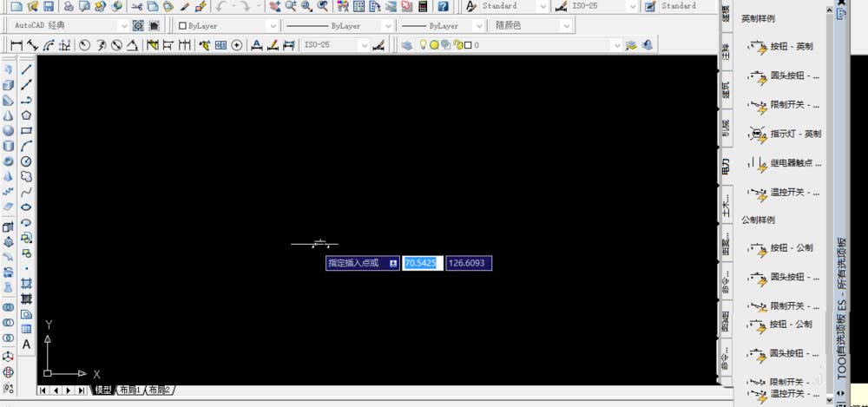Click the X coordinate field 70.5425
868x407 pixels.
423,263
